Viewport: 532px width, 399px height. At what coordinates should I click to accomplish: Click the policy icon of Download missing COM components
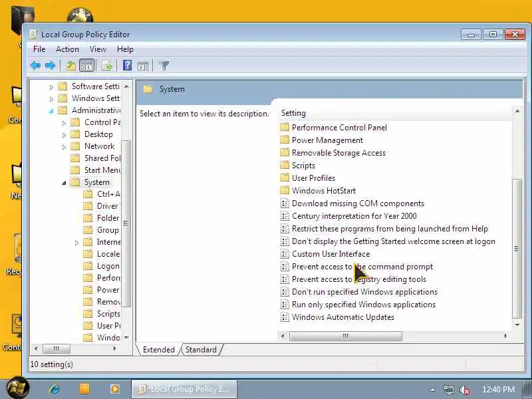click(285, 203)
